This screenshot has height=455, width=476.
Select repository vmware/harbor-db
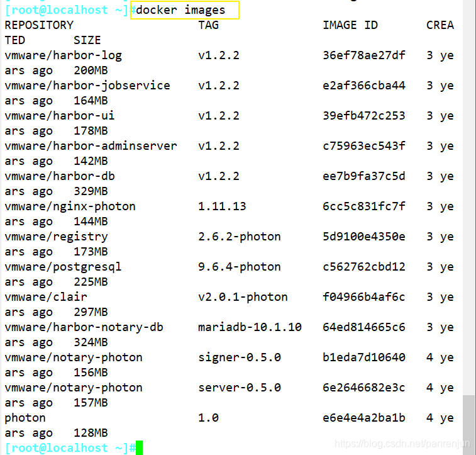tap(60, 176)
